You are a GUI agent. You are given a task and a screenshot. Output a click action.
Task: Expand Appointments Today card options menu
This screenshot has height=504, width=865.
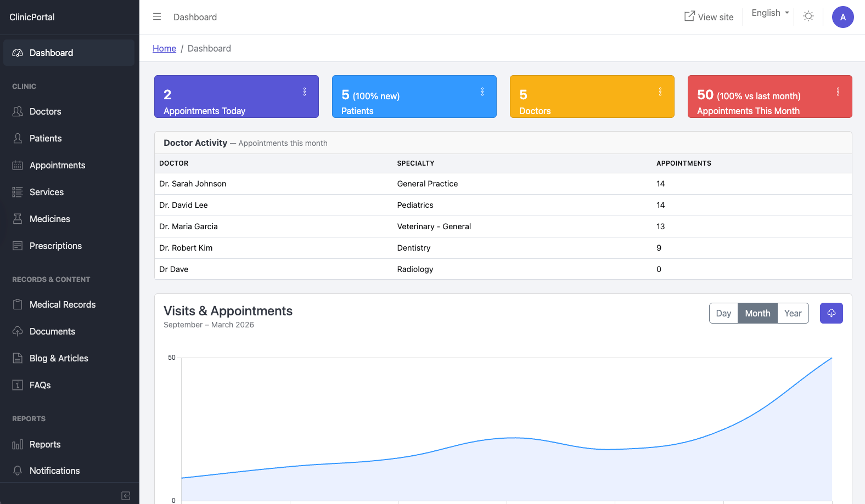point(305,92)
